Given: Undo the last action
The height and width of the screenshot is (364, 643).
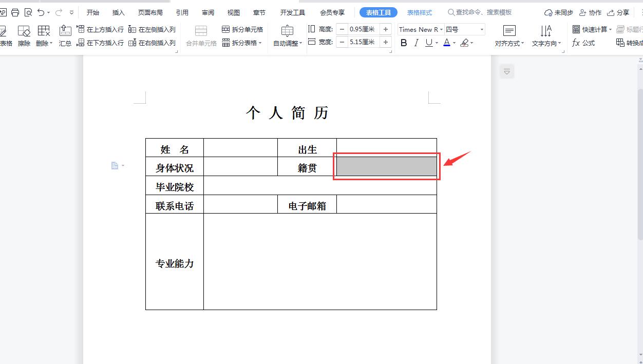Looking at the screenshot, I should click(x=41, y=12).
